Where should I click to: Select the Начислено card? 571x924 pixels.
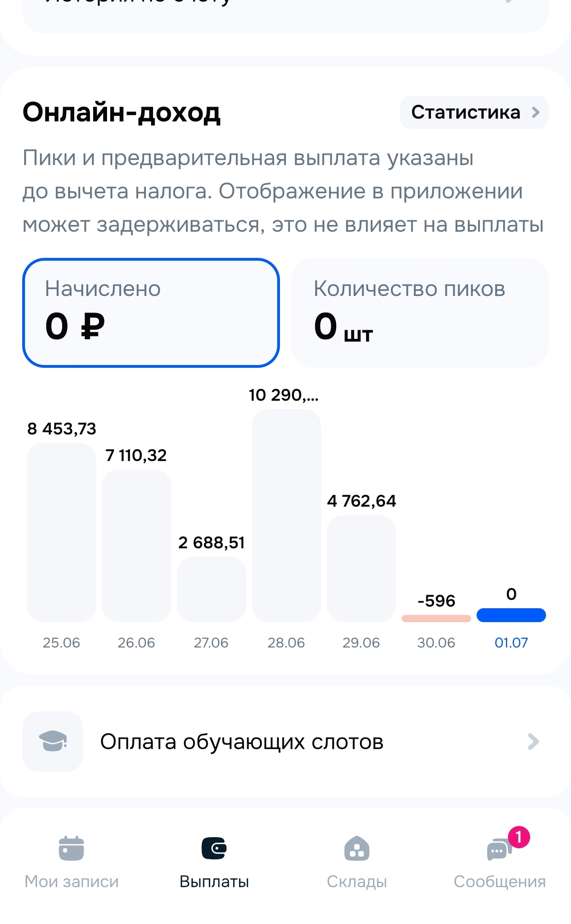point(151,313)
